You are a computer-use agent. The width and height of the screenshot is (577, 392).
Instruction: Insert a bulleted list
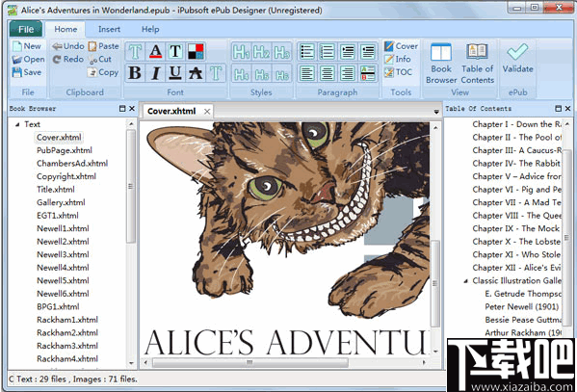click(307, 52)
